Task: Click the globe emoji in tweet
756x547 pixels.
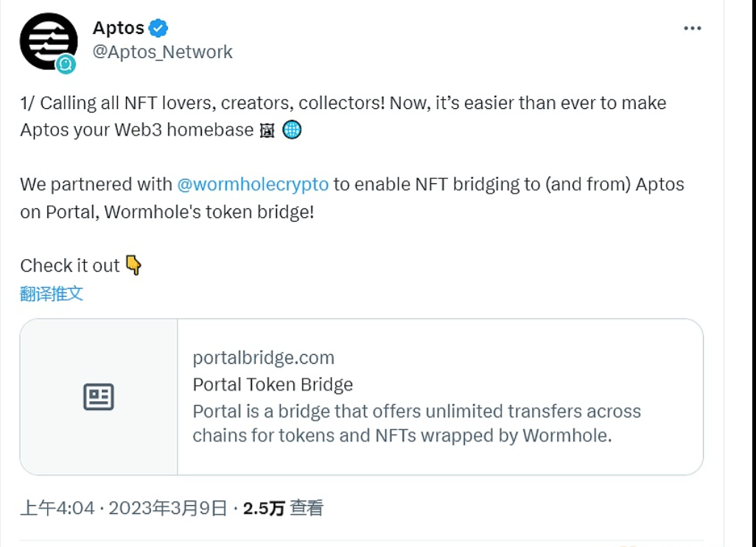Action: click(292, 130)
